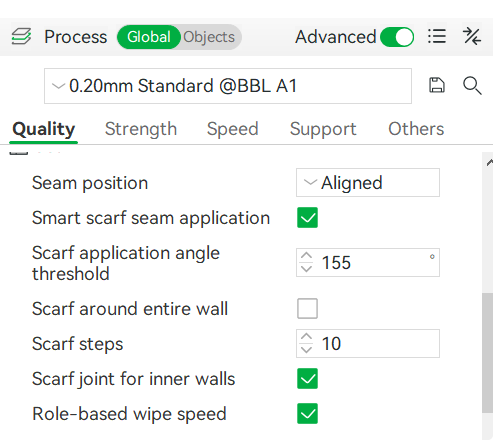Uncheck Role-based wipe speed

pyautogui.click(x=307, y=413)
